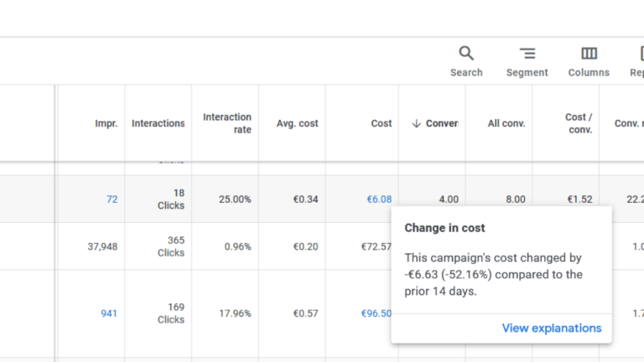Select the 8.00 all conv. cell

516,199
